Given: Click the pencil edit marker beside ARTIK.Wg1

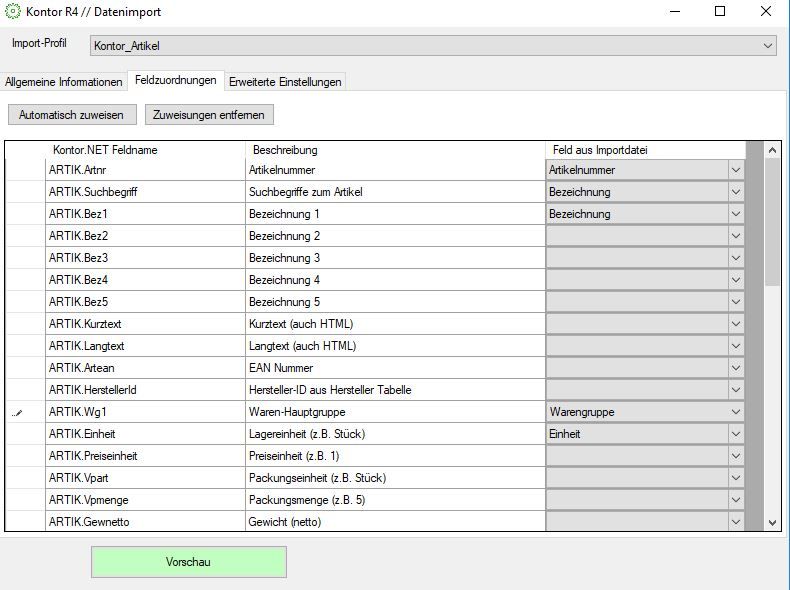Looking at the screenshot, I should 17,412.
